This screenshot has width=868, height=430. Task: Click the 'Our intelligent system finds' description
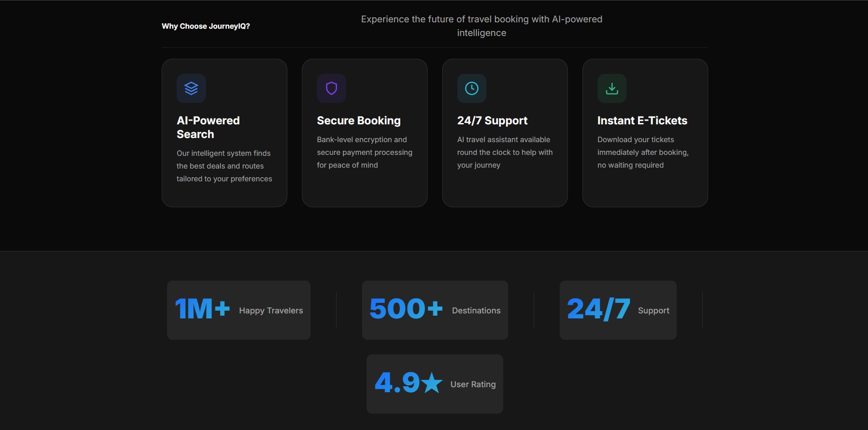tap(225, 166)
